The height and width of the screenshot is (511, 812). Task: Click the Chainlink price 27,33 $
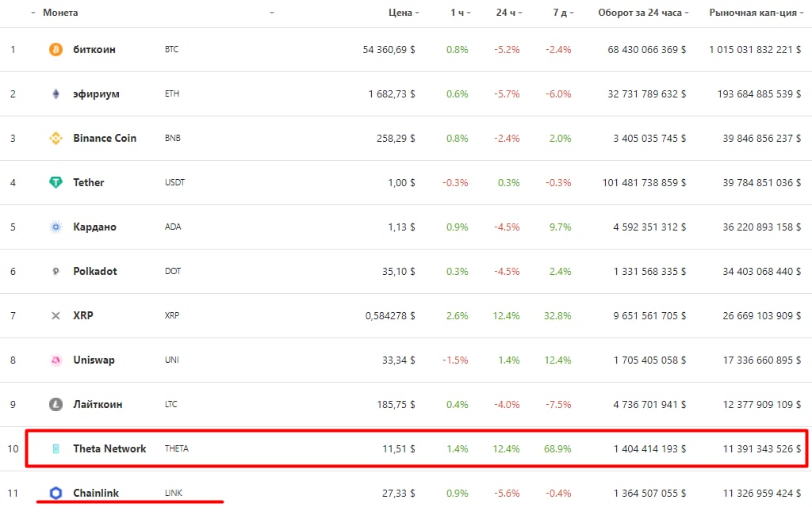point(399,493)
